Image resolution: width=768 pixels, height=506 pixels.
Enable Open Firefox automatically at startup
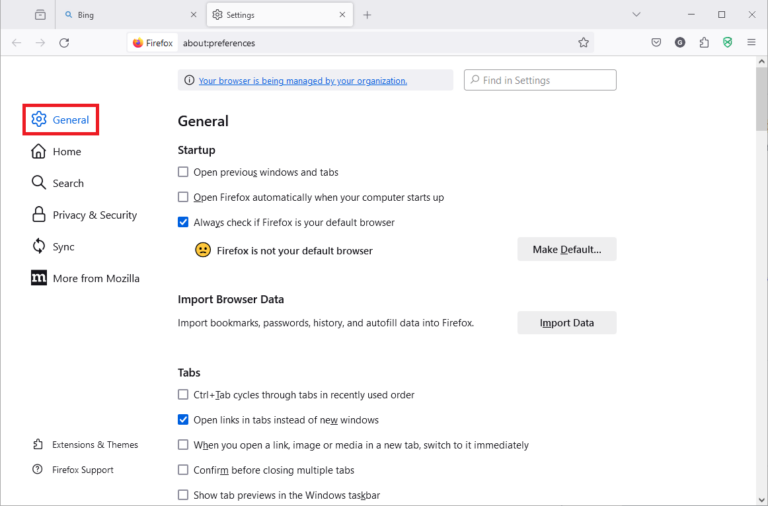[x=183, y=197]
